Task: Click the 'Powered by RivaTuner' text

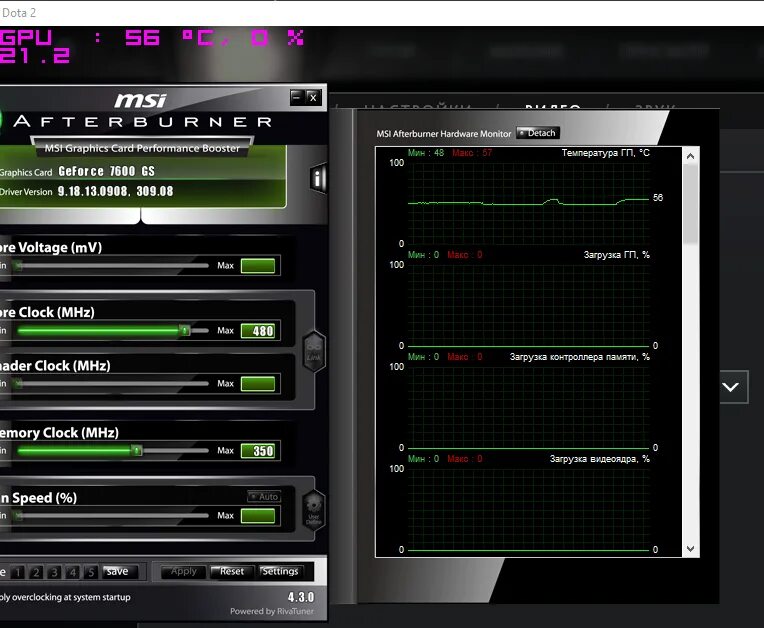Action: click(272, 611)
